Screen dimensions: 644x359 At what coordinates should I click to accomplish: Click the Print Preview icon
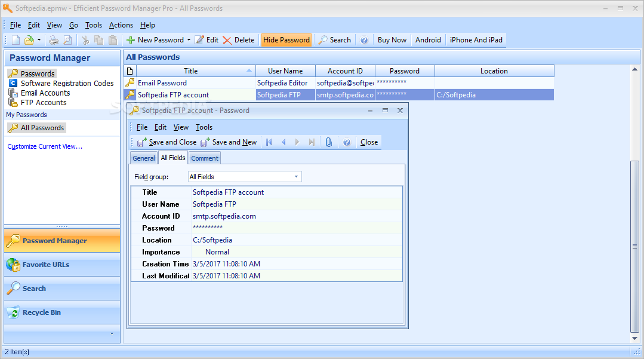click(68, 40)
